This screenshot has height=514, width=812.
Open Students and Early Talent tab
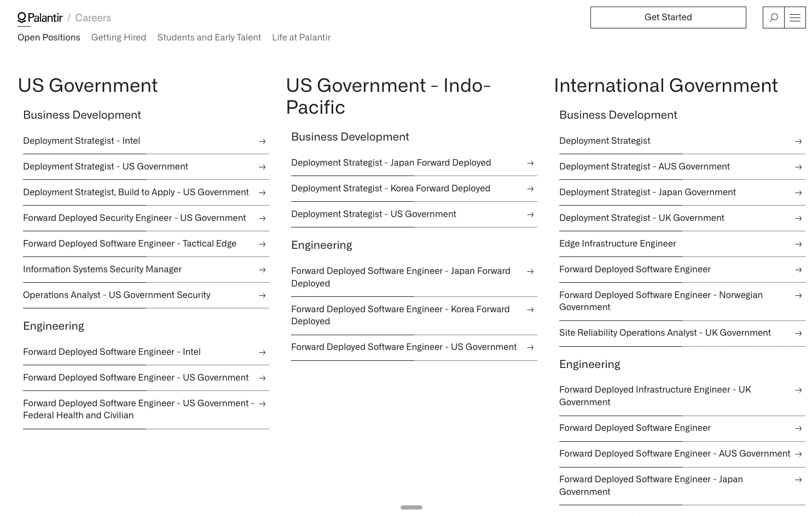pyautogui.click(x=209, y=37)
